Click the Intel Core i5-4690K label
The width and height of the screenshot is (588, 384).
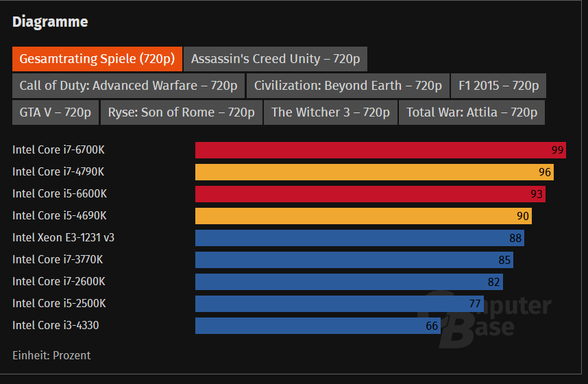coord(59,216)
